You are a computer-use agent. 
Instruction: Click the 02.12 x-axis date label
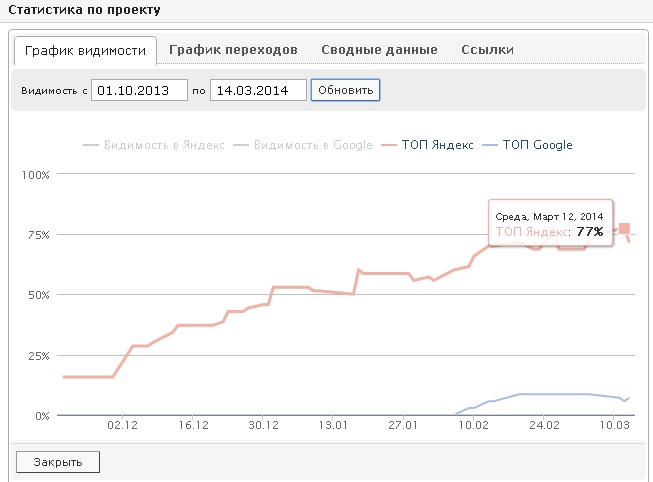(x=122, y=425)
